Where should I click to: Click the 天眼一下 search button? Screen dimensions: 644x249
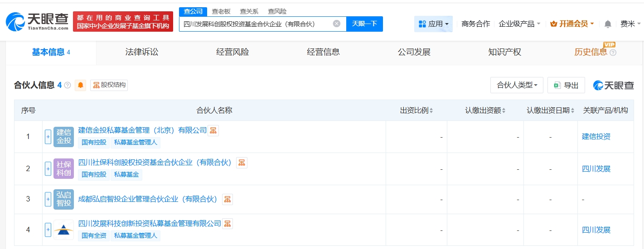(364, 24)
